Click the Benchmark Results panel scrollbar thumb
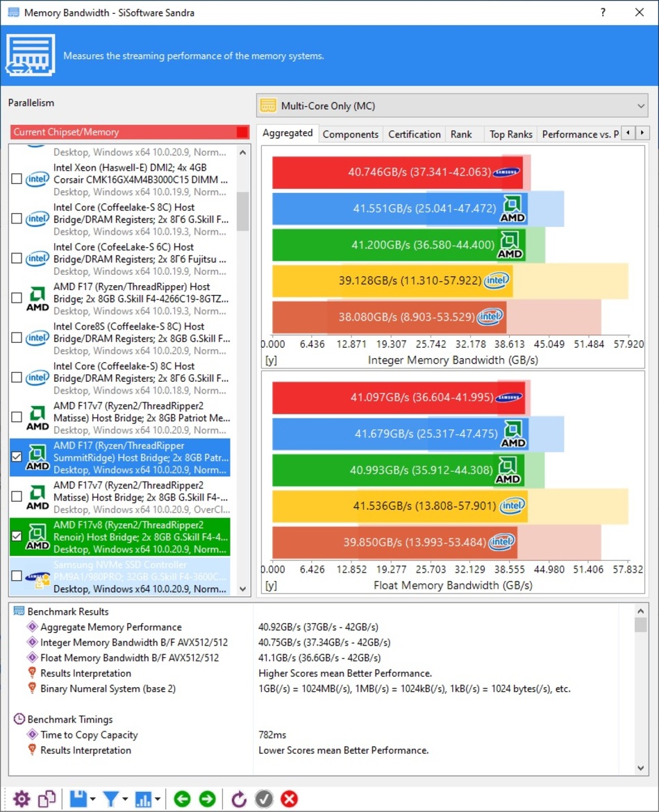 point(641,625)
